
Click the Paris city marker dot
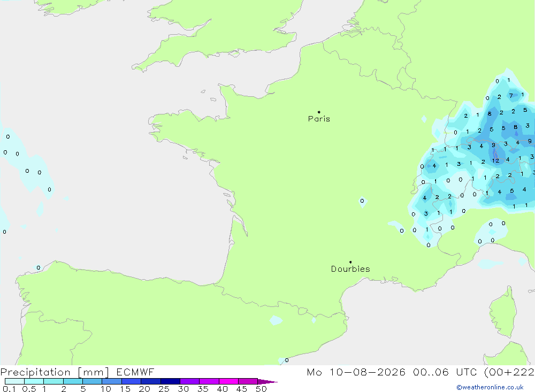[x=319, y=112]
